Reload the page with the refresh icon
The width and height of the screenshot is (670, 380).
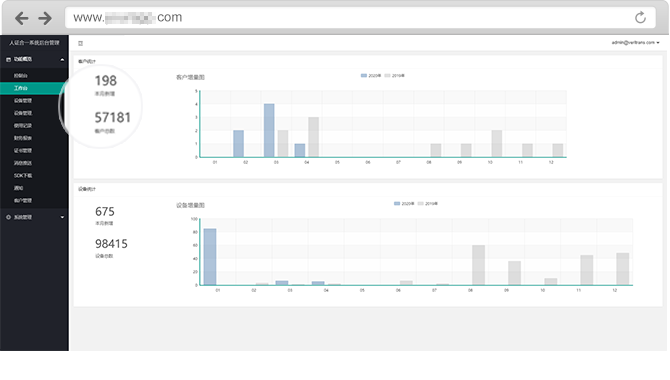pos(640,18)
